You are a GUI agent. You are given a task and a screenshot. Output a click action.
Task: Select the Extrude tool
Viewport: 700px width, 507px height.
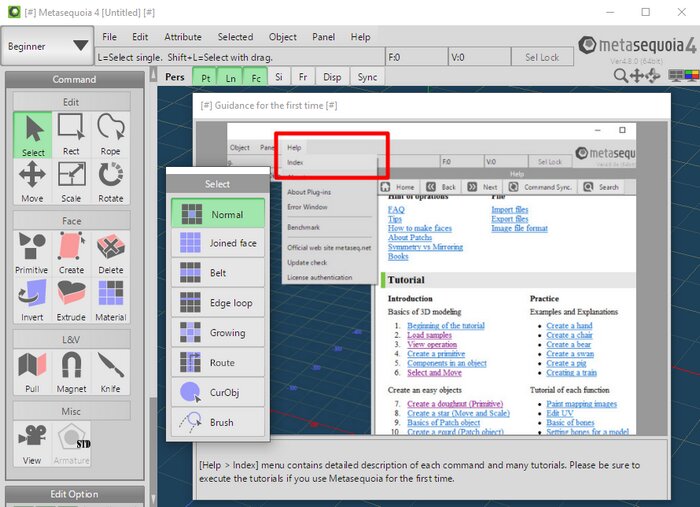pyautogui.click(x=71, y=299)
